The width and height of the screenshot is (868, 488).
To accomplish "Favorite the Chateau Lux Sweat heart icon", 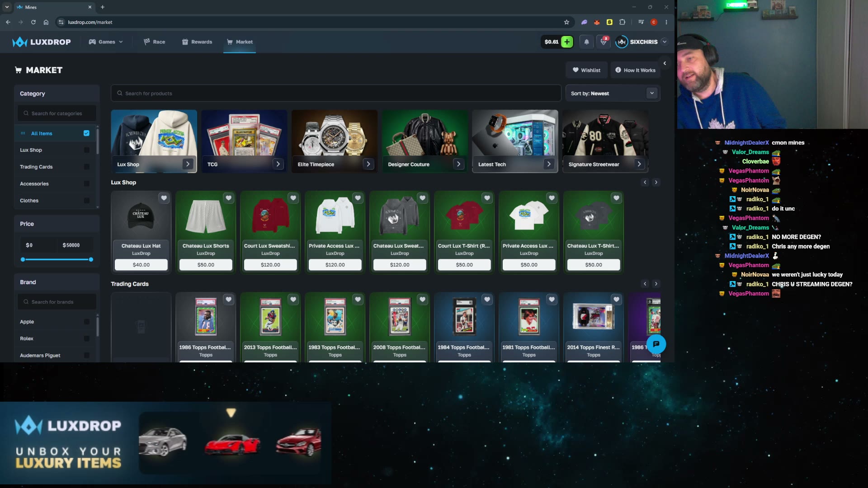I will 423,198.
